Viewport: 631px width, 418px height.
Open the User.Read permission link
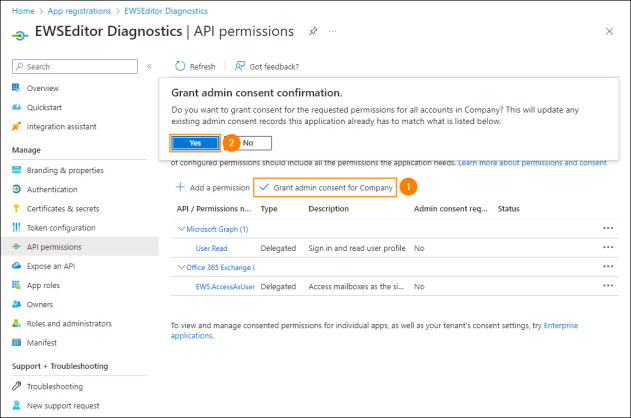[x=211, y=248]
